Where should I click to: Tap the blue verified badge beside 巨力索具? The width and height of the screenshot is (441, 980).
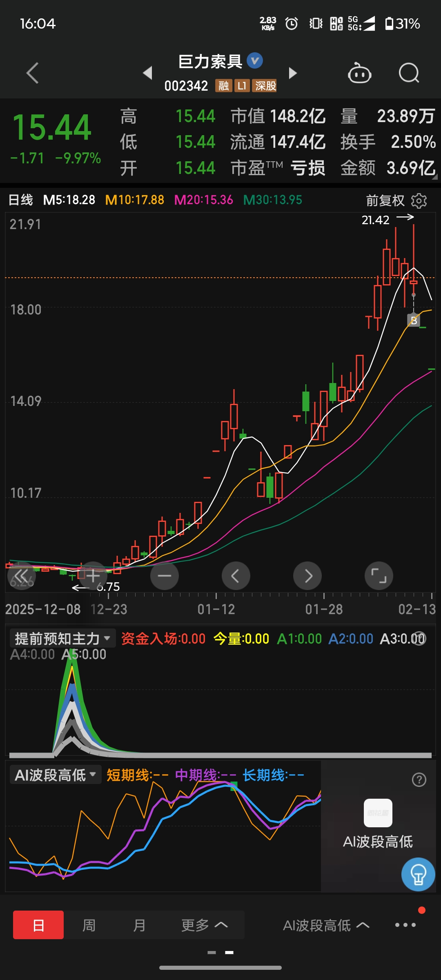[x=255, y=61]
